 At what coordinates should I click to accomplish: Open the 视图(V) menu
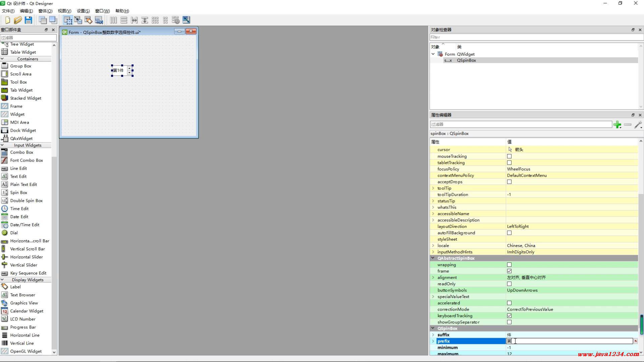[x=64, y=11]
